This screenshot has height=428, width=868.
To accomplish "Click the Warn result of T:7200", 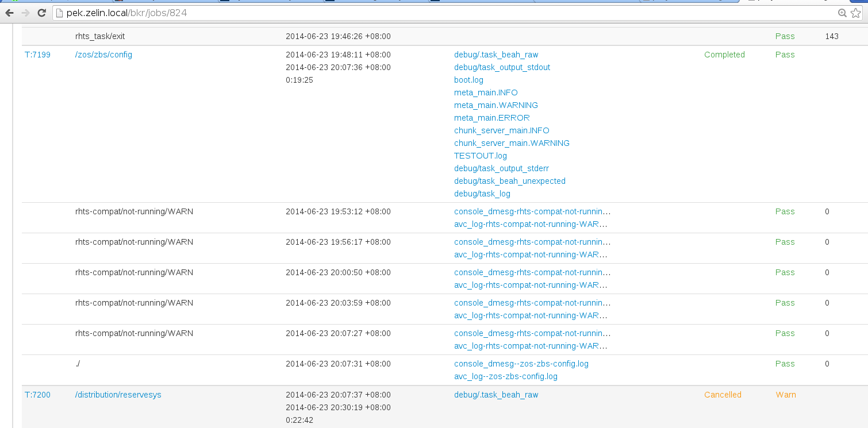I will click(x=786, y=395).
